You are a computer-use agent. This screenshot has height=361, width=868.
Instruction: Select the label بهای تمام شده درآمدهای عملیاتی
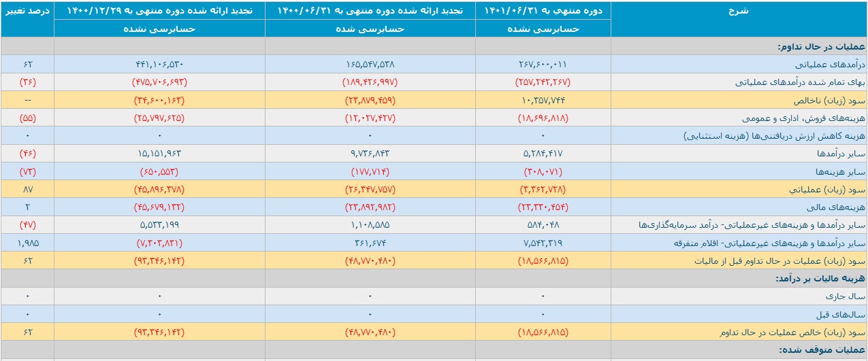pos(801,82)
